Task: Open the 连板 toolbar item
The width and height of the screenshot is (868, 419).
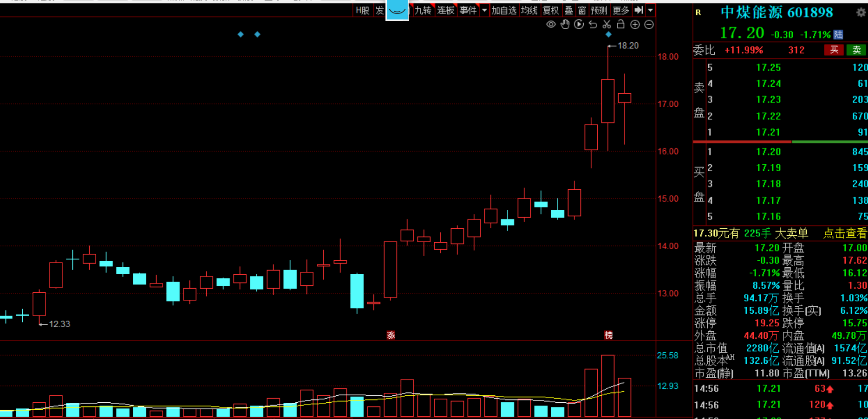Action: [x=445, y=10]
